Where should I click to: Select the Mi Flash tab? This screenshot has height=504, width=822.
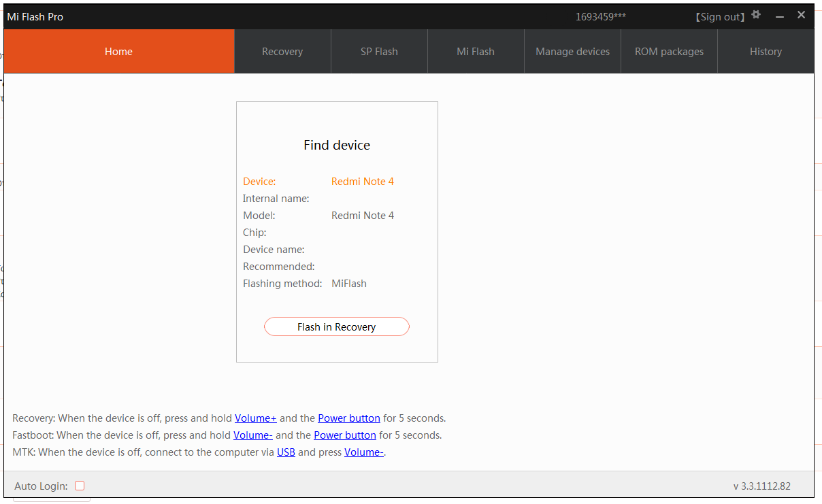pos(476,52)
